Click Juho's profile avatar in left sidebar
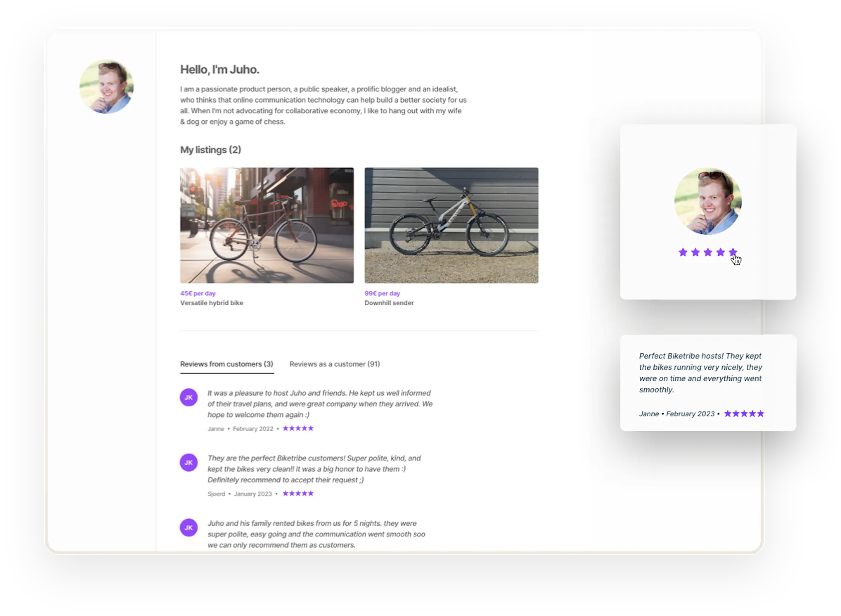This screenshot has width=841, height=616. click(x=106, y=87)
